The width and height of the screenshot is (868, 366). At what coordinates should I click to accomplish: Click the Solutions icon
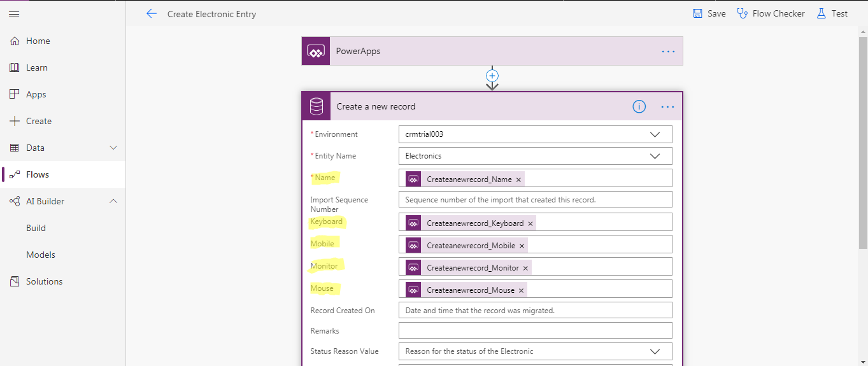(x=15, y=281)
